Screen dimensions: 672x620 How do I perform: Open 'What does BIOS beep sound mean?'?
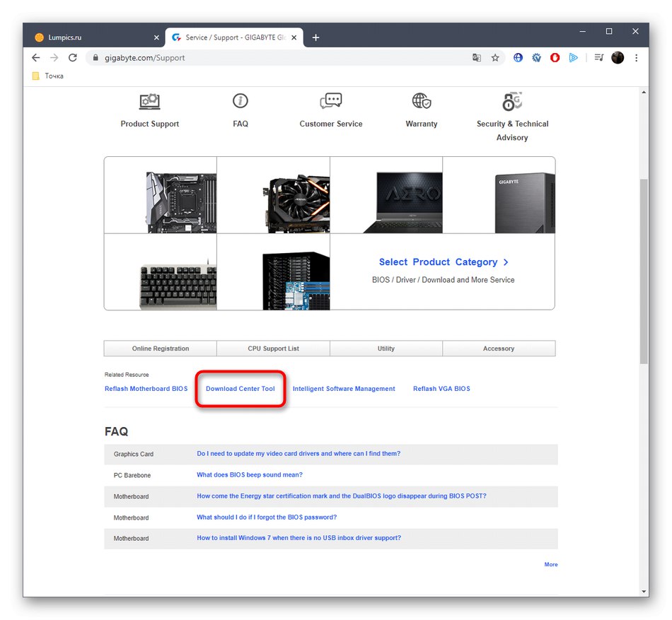click(x=250, y=475)
